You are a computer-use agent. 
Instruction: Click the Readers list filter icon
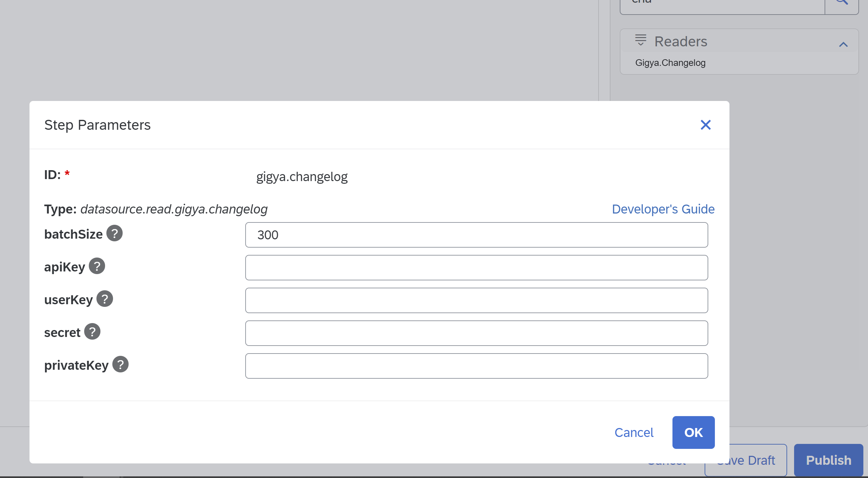641,40
